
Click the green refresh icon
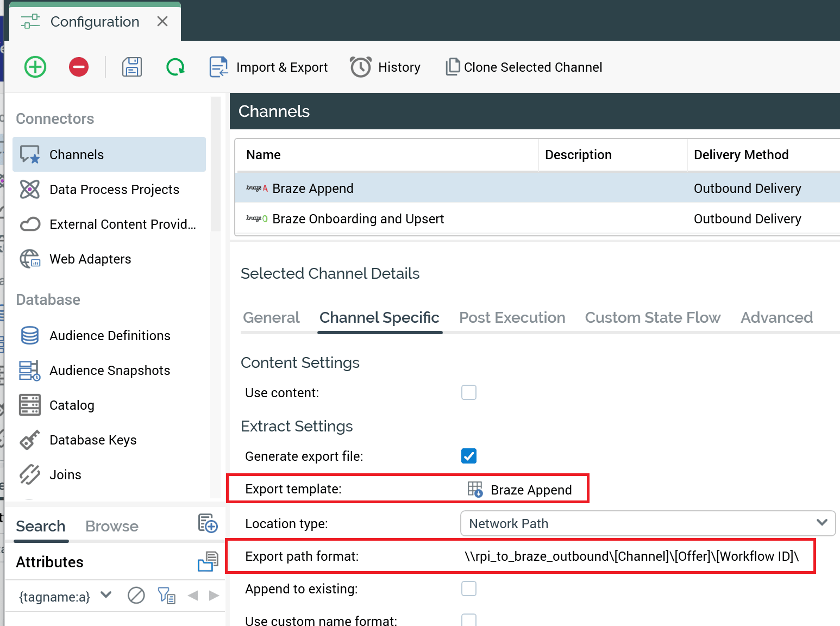[x=175, y=67]
